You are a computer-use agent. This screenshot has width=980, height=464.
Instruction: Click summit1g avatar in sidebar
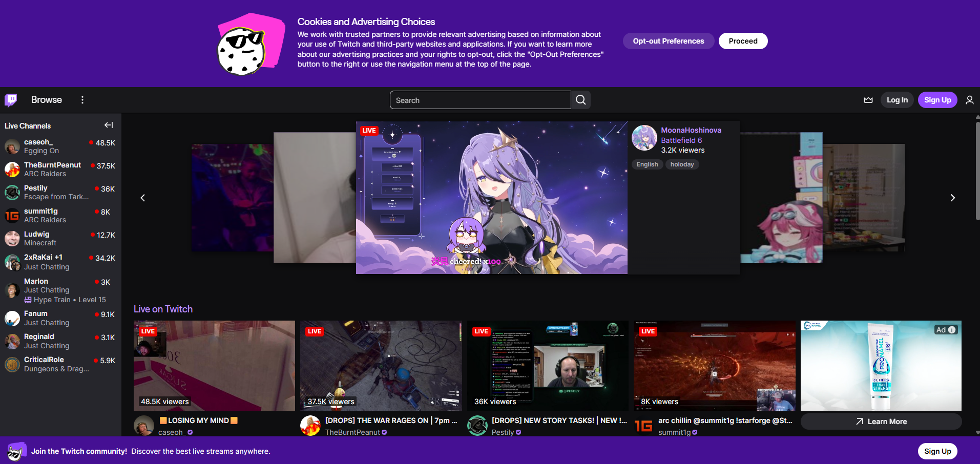pos(12,216)
